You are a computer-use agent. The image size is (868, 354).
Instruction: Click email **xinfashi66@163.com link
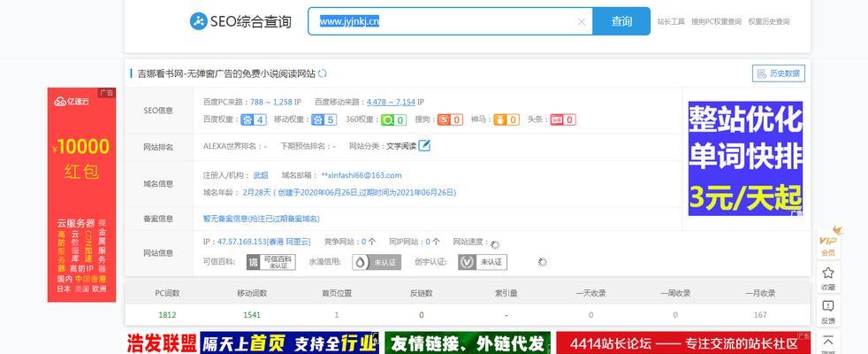[x=362, y=175]
